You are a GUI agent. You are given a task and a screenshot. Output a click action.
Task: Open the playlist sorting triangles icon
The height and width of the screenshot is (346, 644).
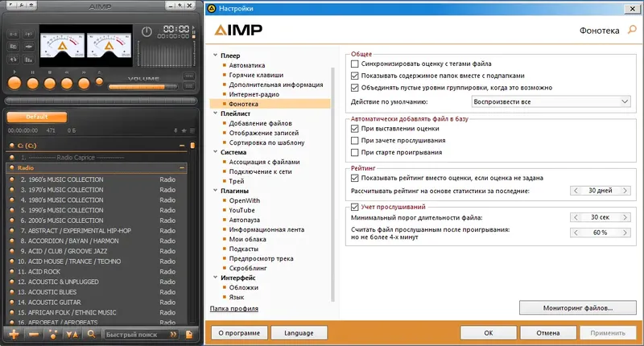click(x=72, y=335)
